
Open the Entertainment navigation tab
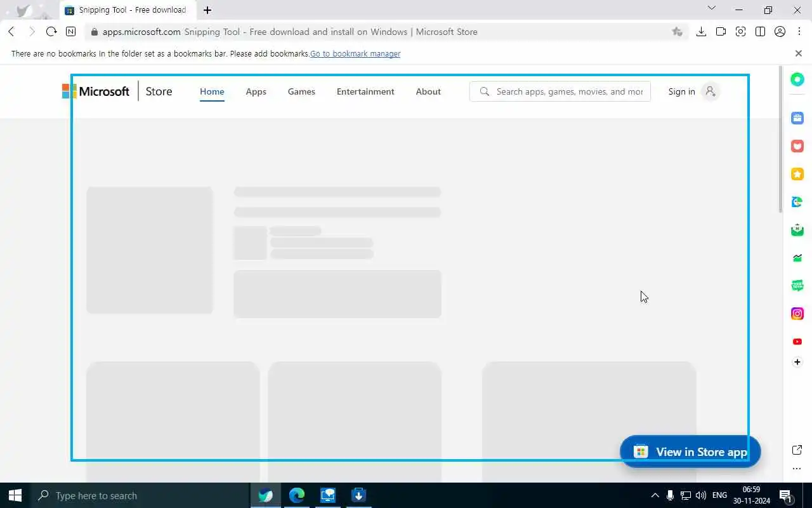coord(365,91)
